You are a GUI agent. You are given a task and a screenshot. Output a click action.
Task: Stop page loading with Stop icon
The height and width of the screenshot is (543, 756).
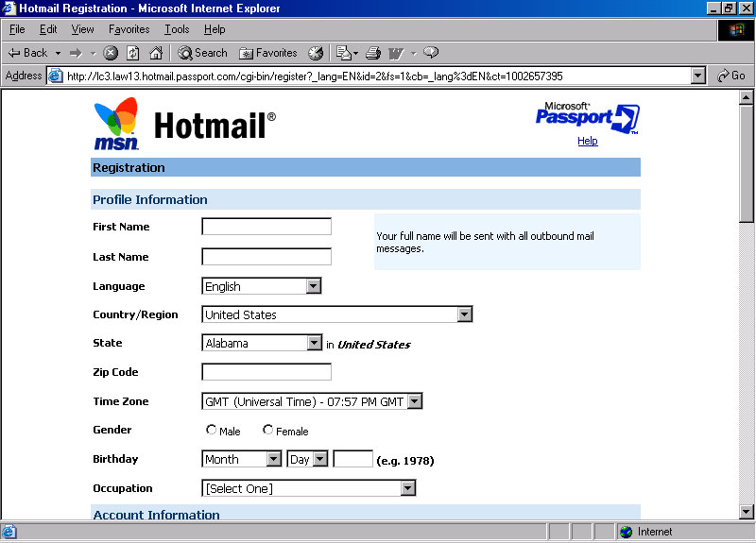(111, 53)
